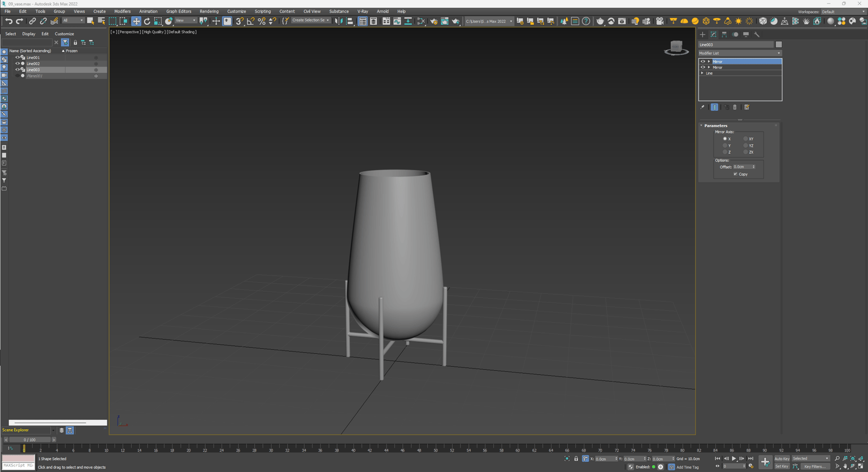The image size is (868, 472).
Task: Click the viewport Perspective label
Action: 130,32
